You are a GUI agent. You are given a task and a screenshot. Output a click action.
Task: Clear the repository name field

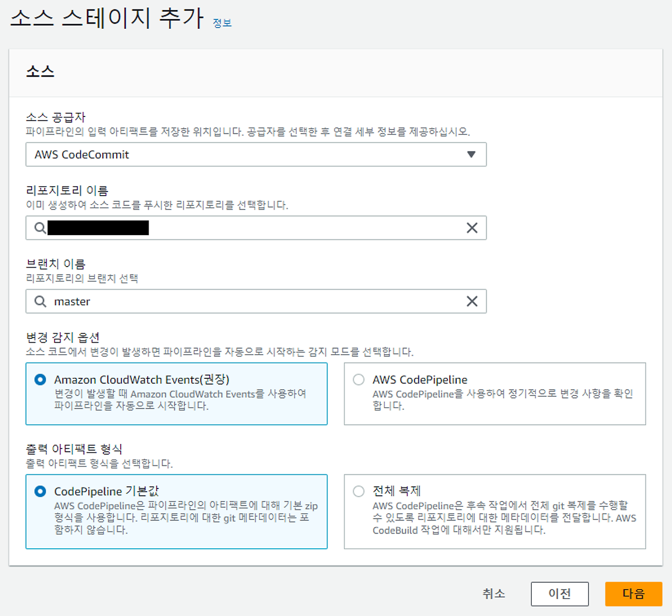471,228
